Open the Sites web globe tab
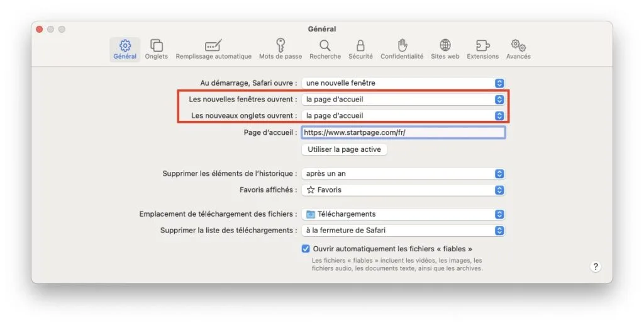 click(x=445, y=49)
